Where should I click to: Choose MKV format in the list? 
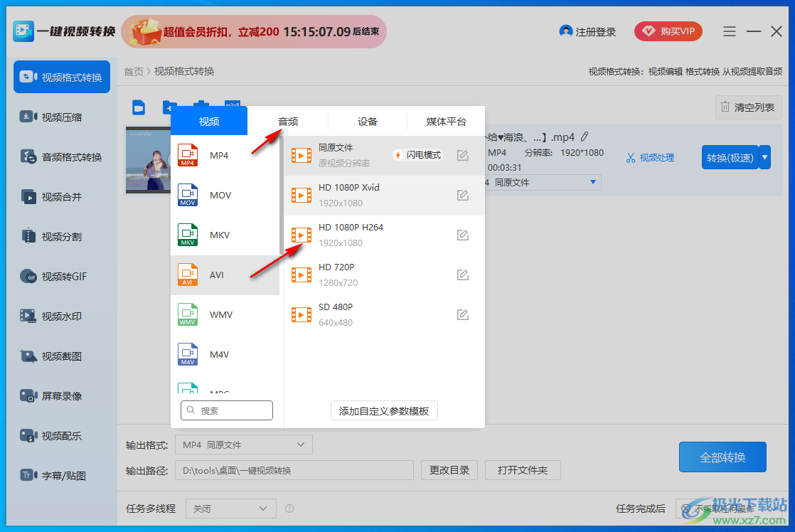(225, 235)
